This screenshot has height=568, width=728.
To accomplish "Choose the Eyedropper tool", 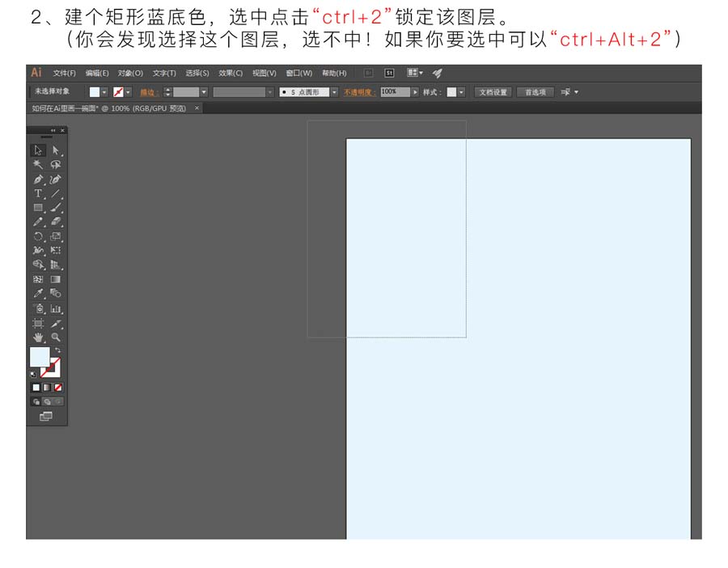I will [x=38, y=293].
